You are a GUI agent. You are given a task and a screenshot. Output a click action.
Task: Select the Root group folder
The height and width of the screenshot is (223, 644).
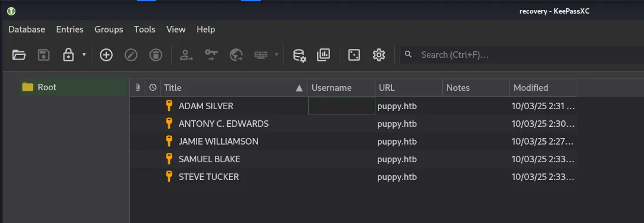[74, 87]
